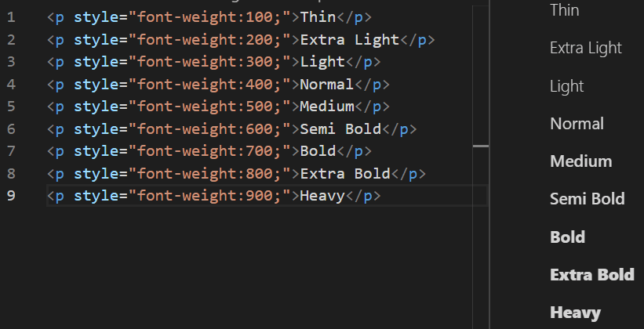Click "Extra Light" in the rendered preview
The width and height of the screenshot is (644, 329).
pos(586,49)
